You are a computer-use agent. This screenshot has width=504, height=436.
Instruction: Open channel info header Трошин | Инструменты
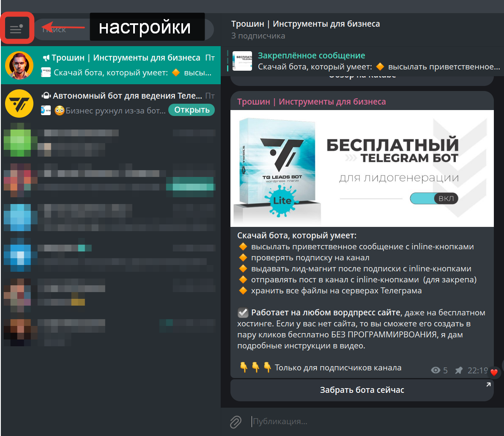(x=305, y=24)
